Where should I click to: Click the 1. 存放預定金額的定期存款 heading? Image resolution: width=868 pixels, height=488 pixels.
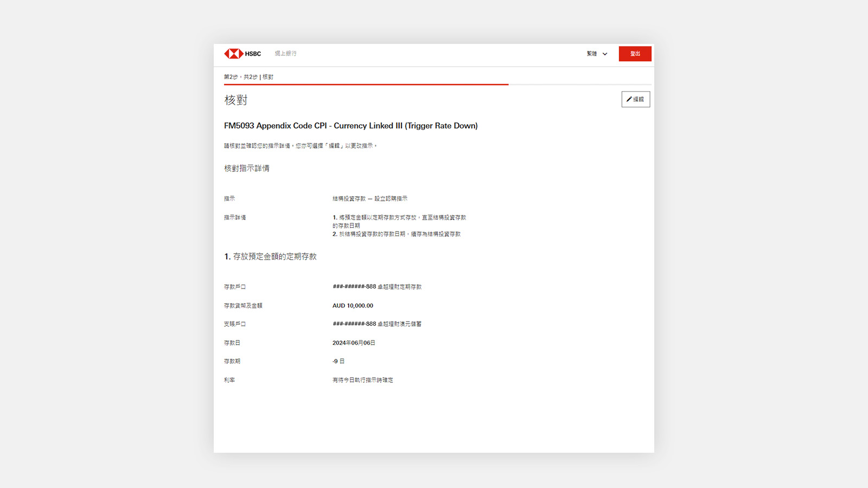(270, 256)
